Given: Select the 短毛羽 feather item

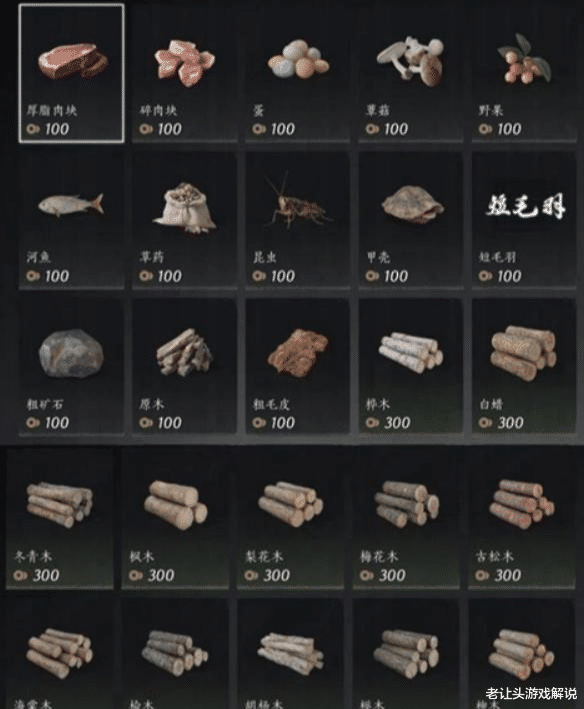Looking at the screenshot, I should (524, 220).
